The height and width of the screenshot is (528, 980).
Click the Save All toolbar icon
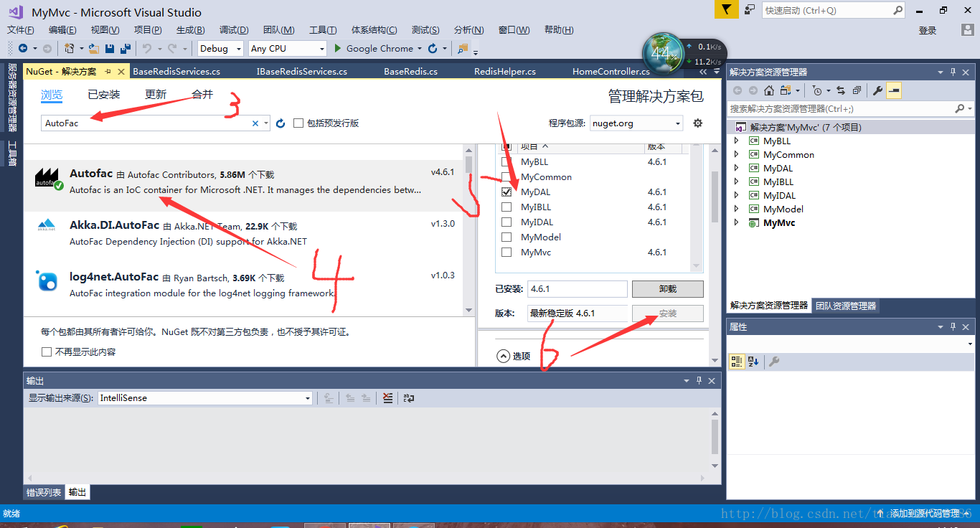click(x=126, y=49)
